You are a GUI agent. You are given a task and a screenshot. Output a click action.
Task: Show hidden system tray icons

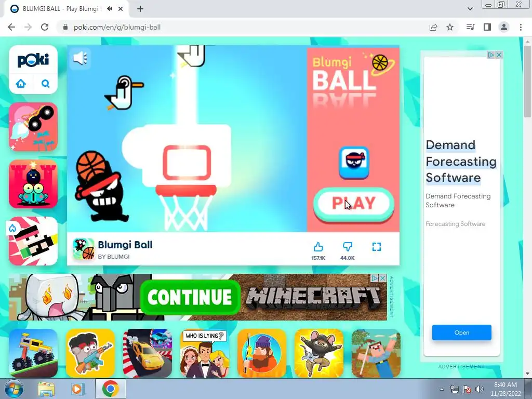tap(442, 389)
